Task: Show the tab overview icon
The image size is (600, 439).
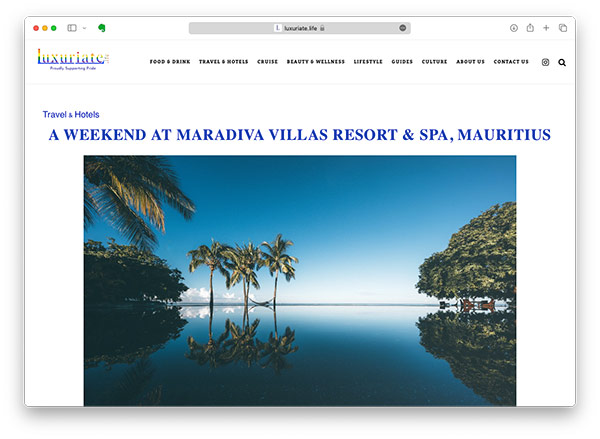Action: [563, 28]
